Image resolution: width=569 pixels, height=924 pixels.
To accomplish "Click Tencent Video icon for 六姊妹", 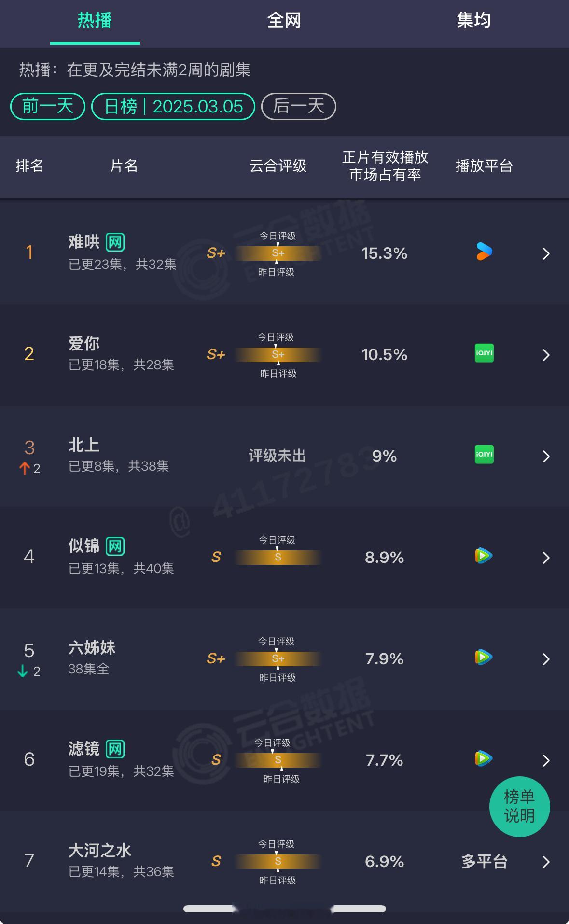I will pos(484,658).
